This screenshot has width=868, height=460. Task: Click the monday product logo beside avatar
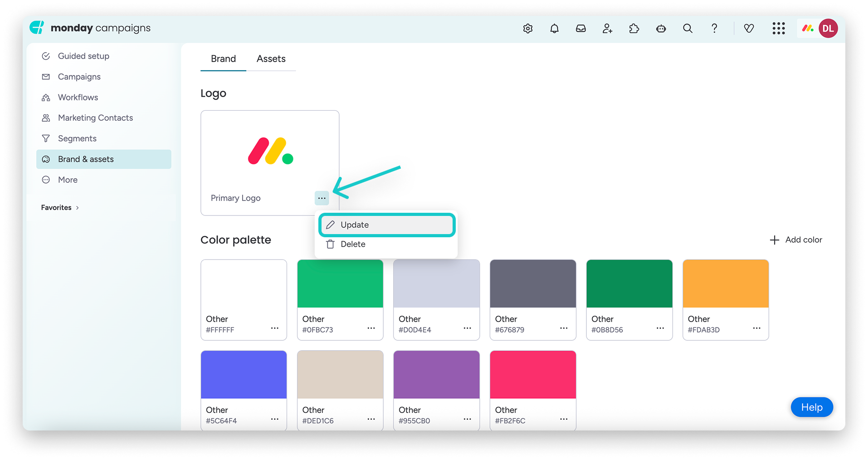808,29
